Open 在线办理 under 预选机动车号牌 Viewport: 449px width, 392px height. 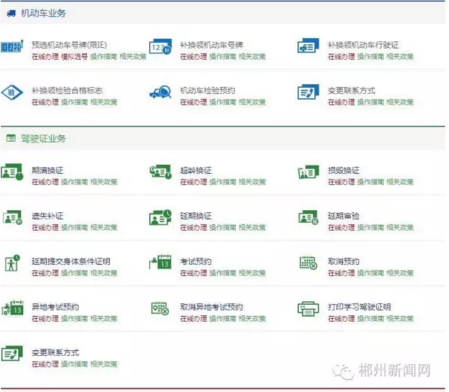click(45, 56)
